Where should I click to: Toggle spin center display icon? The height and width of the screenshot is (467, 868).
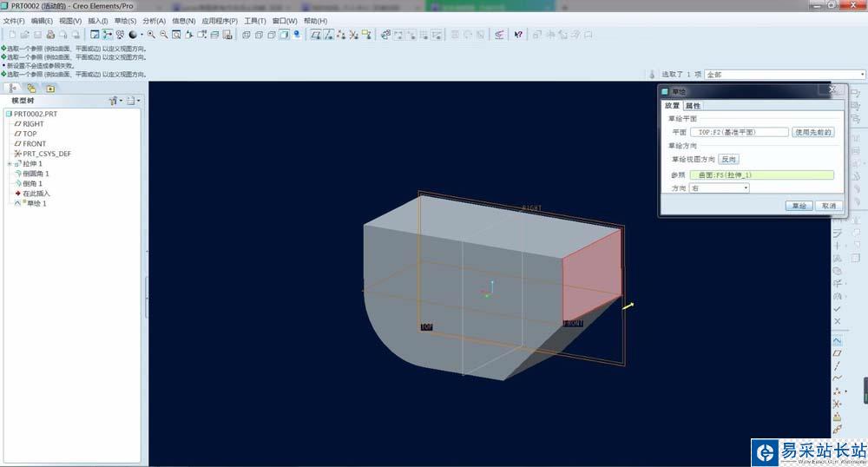click(108, 35)
